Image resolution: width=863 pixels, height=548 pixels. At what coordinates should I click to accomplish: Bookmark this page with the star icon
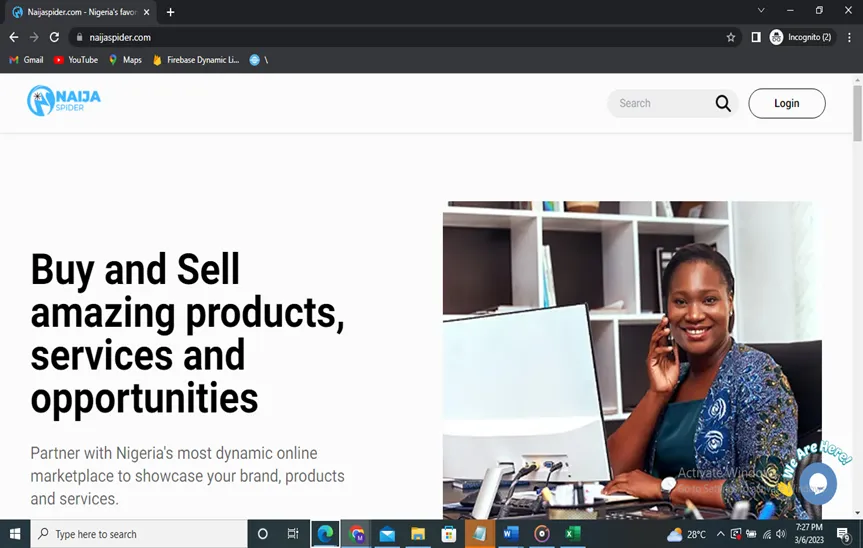pyautogui.click(x=730, y=37)
